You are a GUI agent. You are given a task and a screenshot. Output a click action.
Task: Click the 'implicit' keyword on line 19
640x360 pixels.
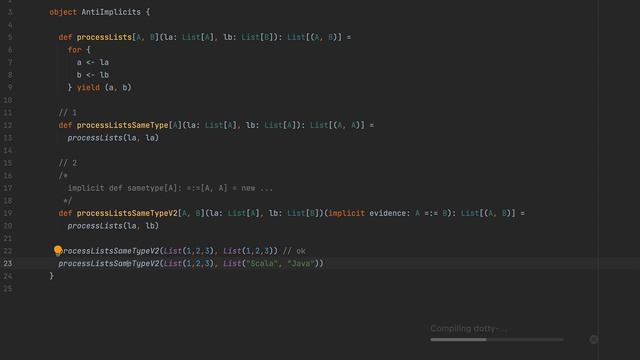coord(347,213)
